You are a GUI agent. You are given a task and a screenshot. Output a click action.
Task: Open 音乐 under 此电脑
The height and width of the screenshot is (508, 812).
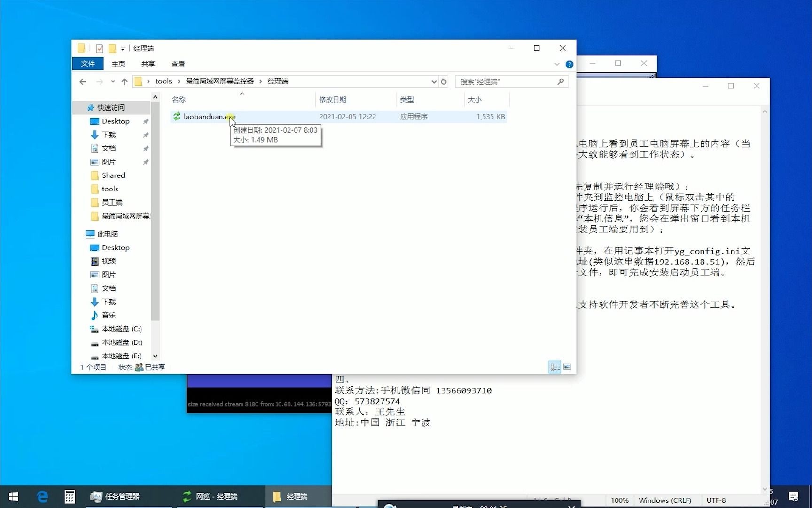pyautogui.click(x=109, y=315)
